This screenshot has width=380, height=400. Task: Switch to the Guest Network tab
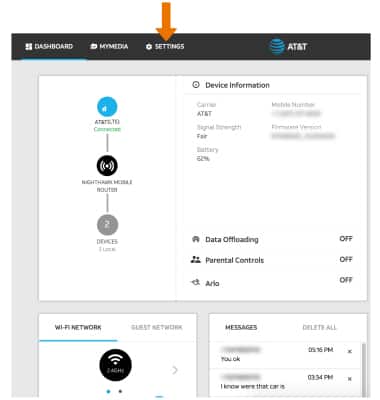157,327
